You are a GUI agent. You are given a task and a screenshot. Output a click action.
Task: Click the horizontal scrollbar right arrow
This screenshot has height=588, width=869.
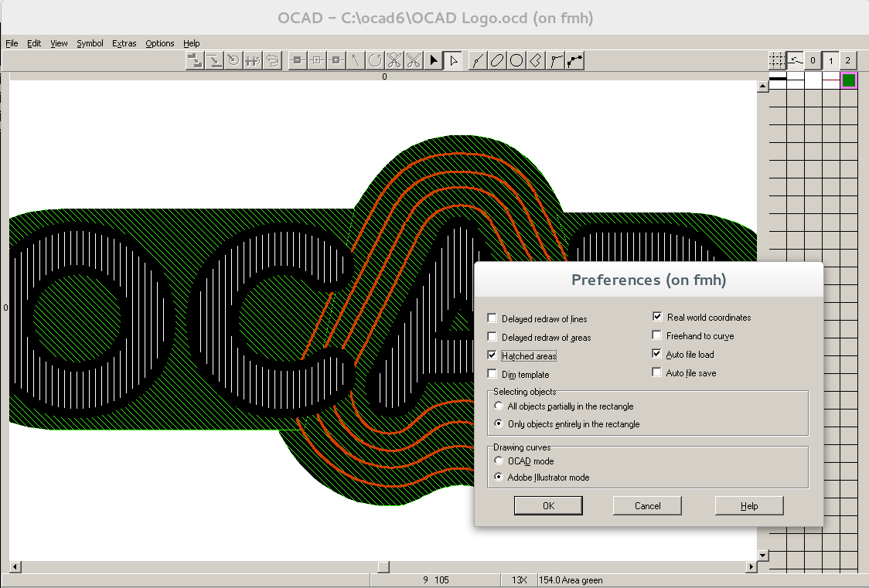(x=751, y=566)
